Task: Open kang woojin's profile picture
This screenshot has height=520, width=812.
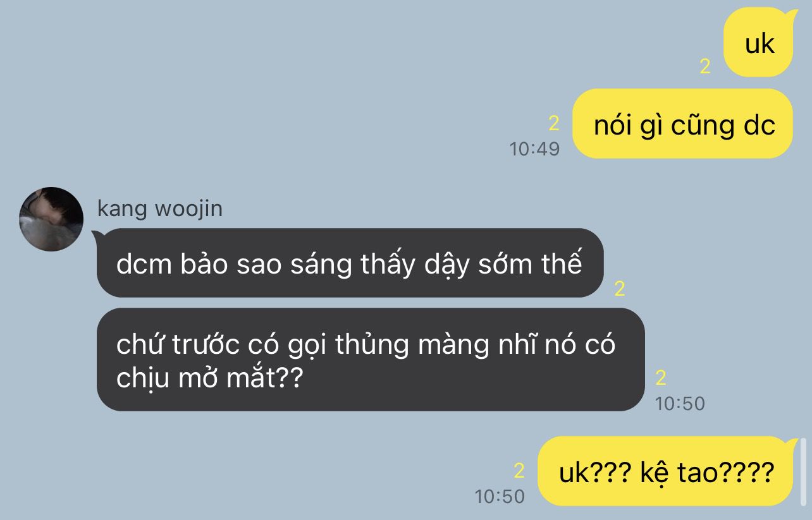Action: (51, 219)
